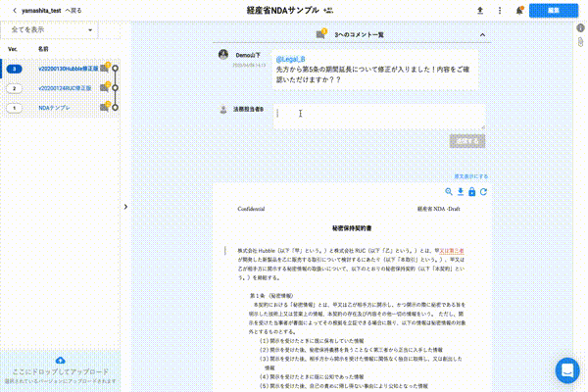Select the NDAテンプレ version

pos(54,108)
